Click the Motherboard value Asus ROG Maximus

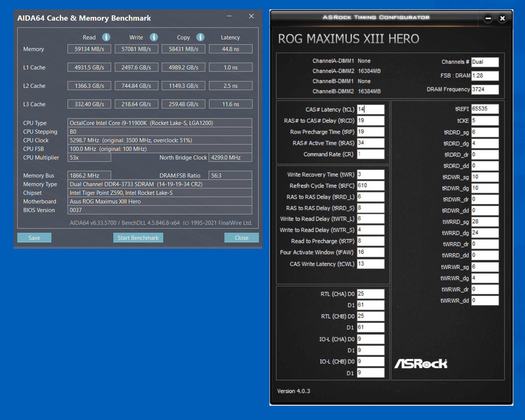pyautogui.click(x=159, y=202)
